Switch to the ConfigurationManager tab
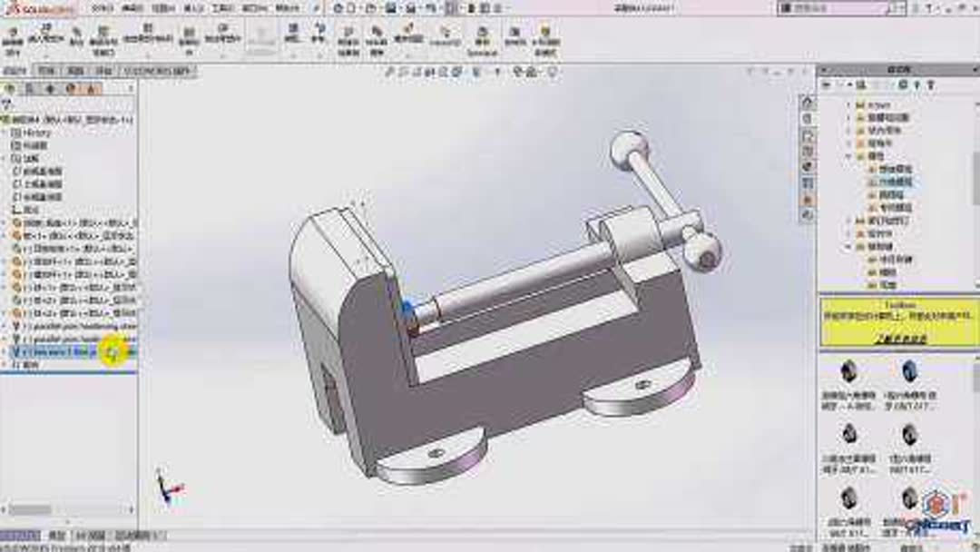Screen dimensions: 980x552 [50, 87]
